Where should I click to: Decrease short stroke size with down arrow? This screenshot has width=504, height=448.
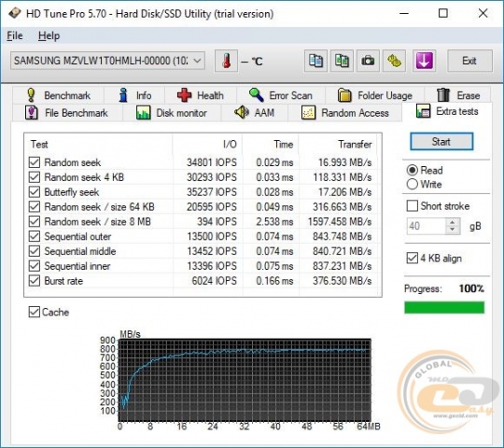[x=453, y=231]
